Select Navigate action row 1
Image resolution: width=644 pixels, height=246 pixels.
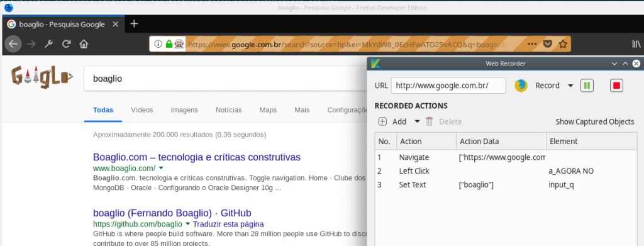coord(506,157)
